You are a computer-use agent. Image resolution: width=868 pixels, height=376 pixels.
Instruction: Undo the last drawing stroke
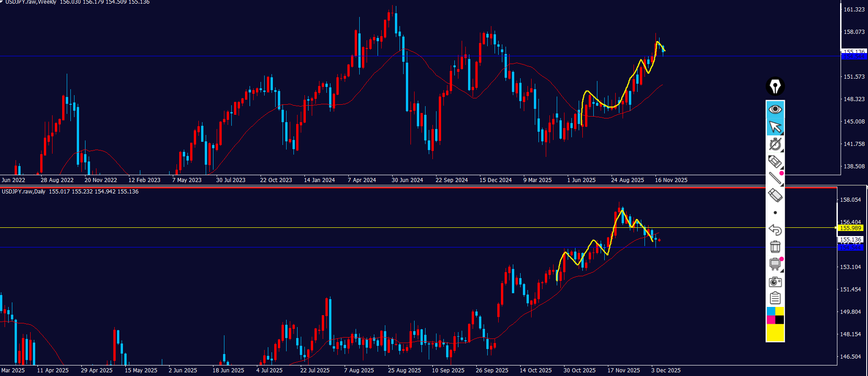pyautogui.click(x=775, y=230)
